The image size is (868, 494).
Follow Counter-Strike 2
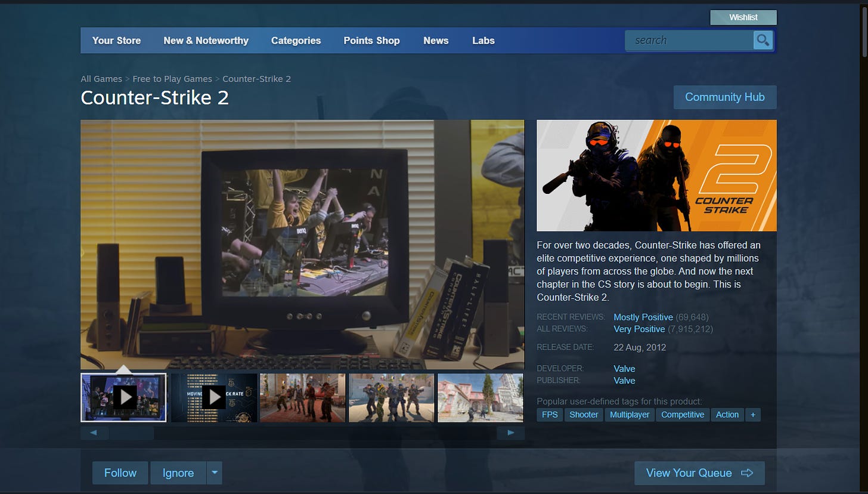click(x=120, y=473)
